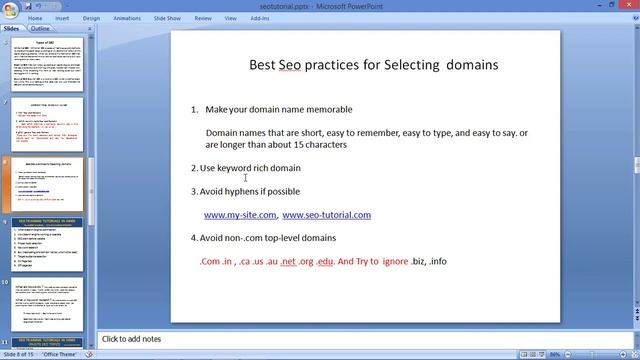Viewport: 640px width, 360px height.
Task: Click the zoom slider handle
Action: (x=591, y=354)
